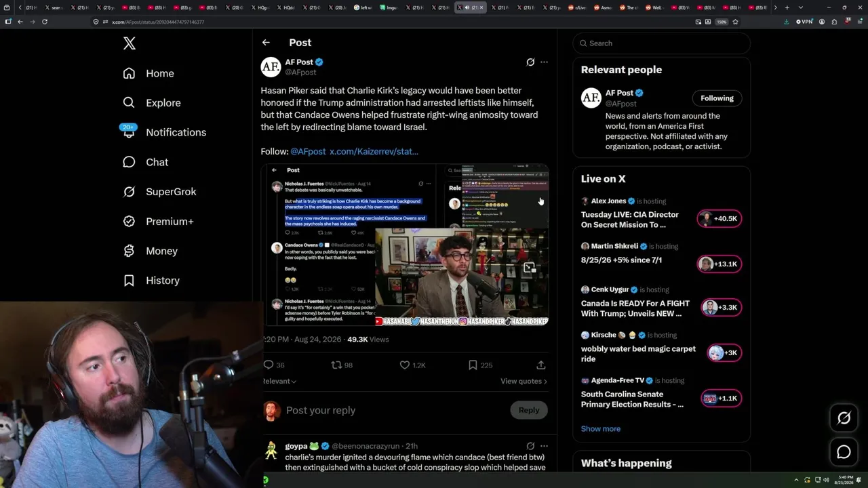
Task: Click the reply bubble icon showing 36
Action: point(269,365)
